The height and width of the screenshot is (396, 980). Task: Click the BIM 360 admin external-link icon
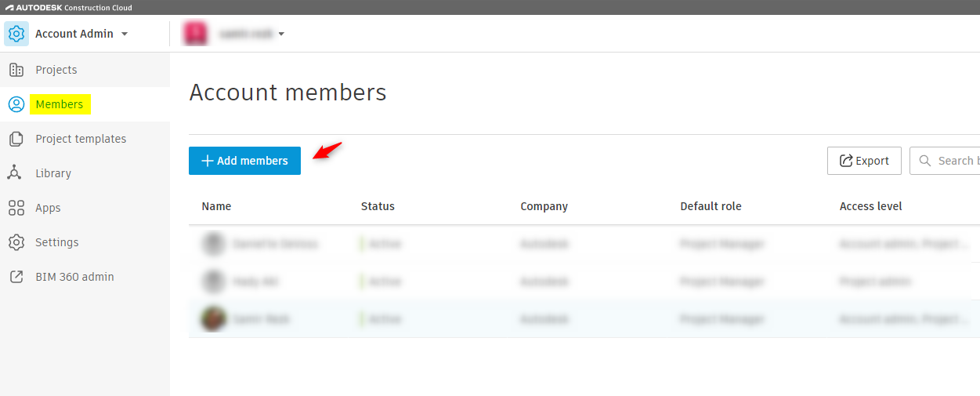(16, 277)
